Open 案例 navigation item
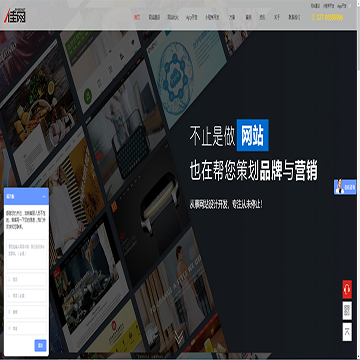360x360 pixels. (x=248, y=17)
